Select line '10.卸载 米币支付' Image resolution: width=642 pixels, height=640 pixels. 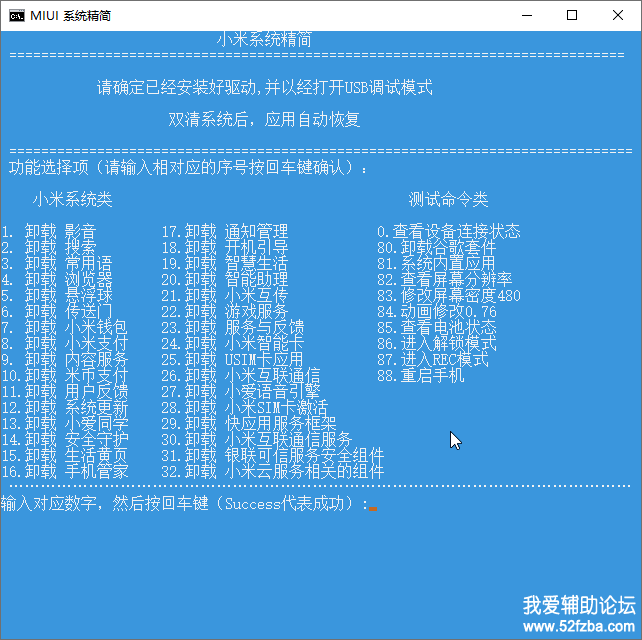coord(65,375)
